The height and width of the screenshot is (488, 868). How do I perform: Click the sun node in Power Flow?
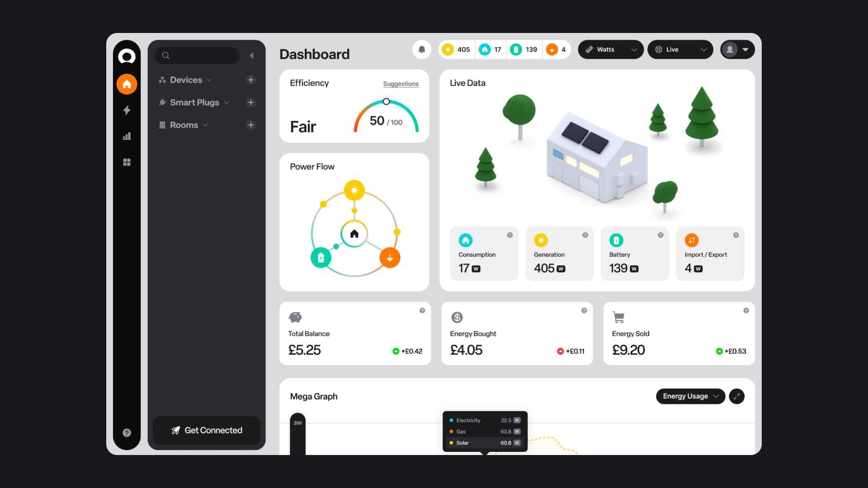[x=354, y=190]
